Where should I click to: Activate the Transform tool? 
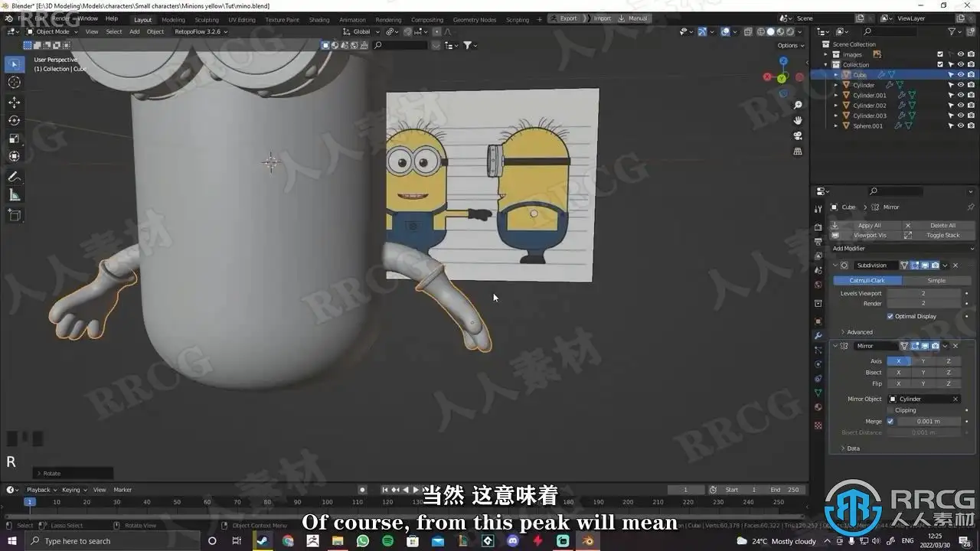point(15,156)
